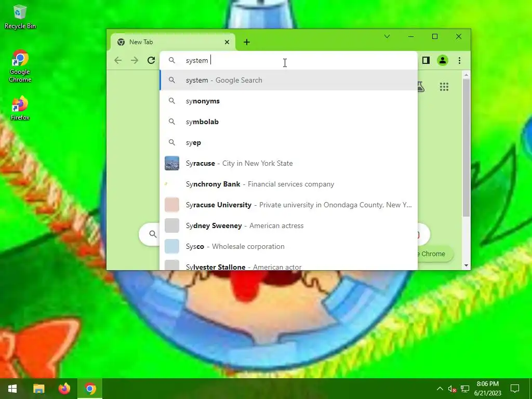Select Firefox desktop shortcut
The width and height of the screenshot is (532, 399).
20,108
